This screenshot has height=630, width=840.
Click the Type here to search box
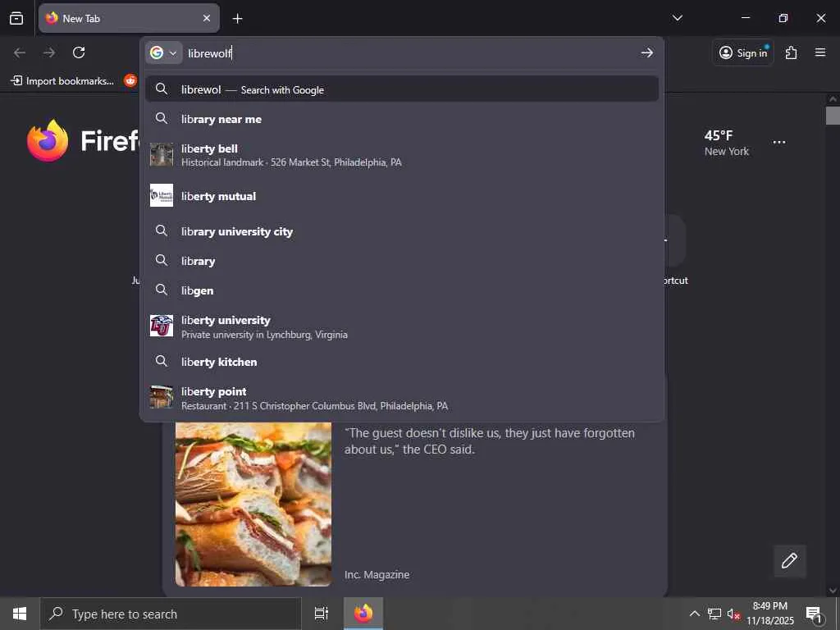pos(171,614)
